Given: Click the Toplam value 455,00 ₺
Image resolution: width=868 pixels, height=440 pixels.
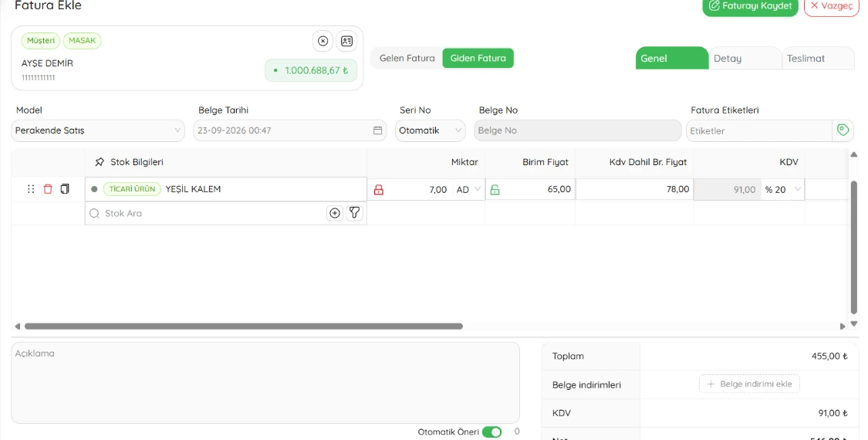Looking at the screenshot, I should (x=829, y=357).
